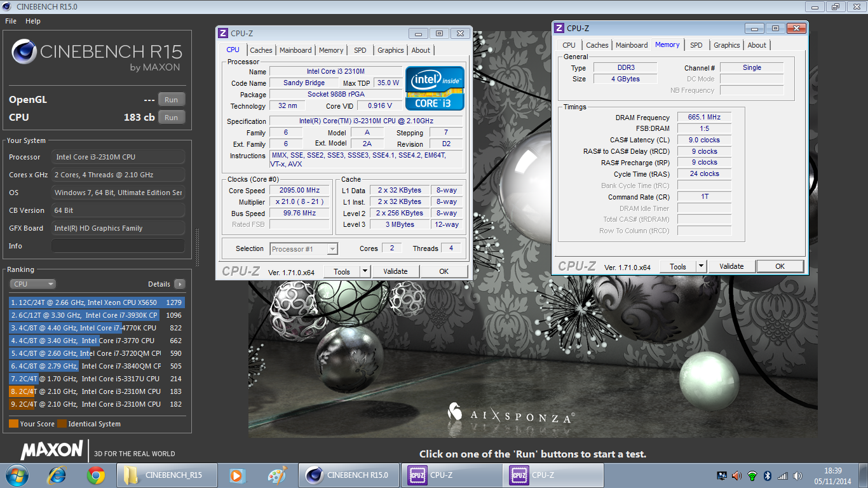Image resolution: width=868 pixels, height=488 pixels.
Task: Click Validate in CPU window
Action: tap(395, 271)
